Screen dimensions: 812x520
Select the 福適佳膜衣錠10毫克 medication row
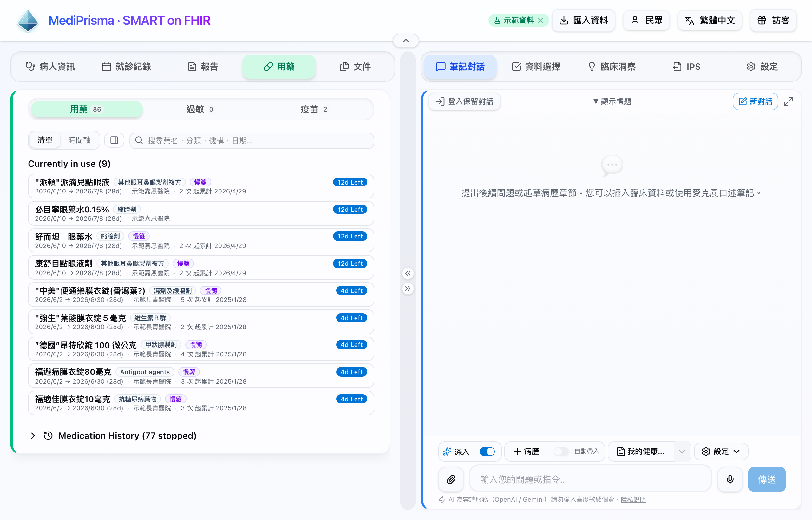click(x=201, y=403)
